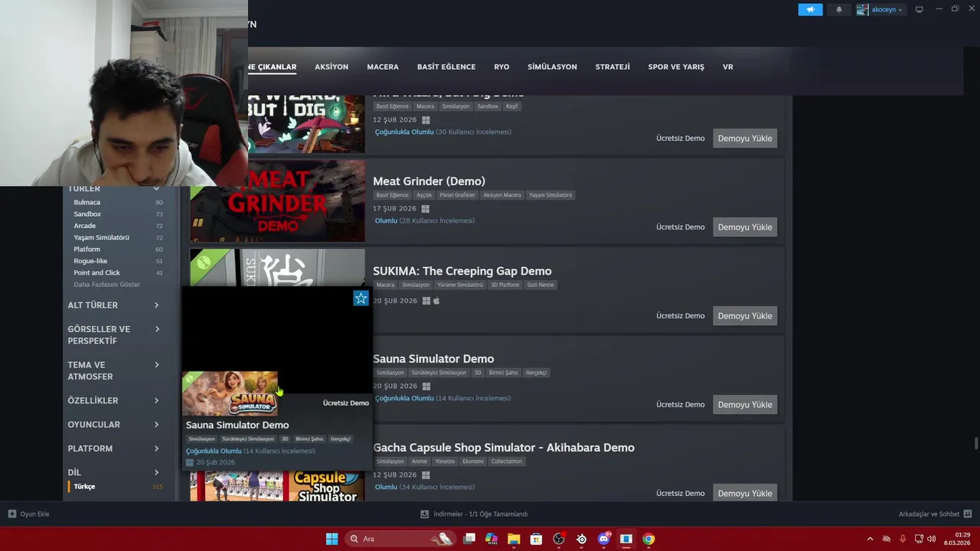Expand the OYUNCULAR section
Screen dimensions: 980x551
coord(113,425)
